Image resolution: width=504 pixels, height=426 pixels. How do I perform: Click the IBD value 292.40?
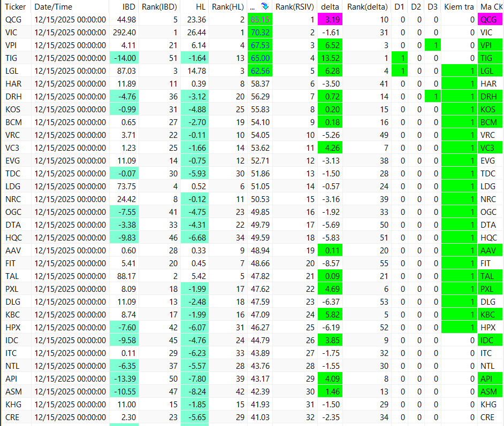click(124, 33)
